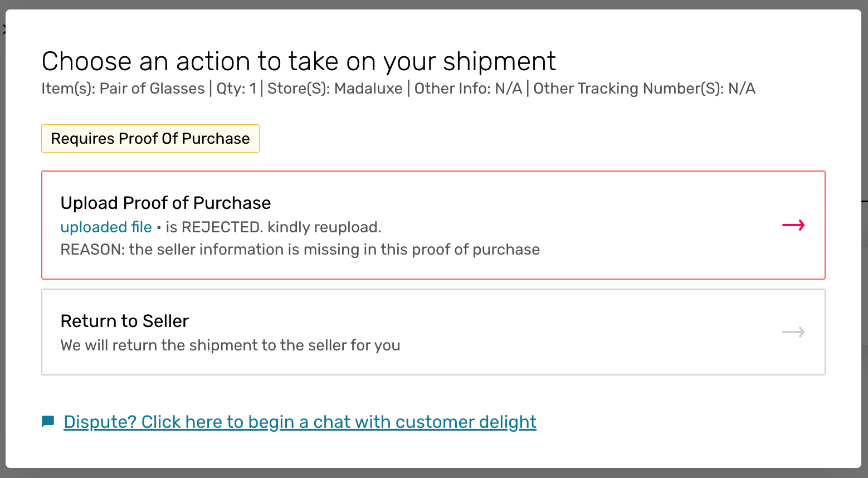Click the gray arrow on Return to Seller
This screenshot has height=478, width=868.
(x=793, y=332)
